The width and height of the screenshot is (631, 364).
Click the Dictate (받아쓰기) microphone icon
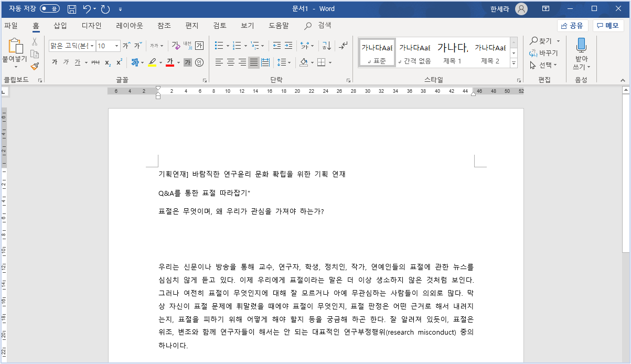581,46
